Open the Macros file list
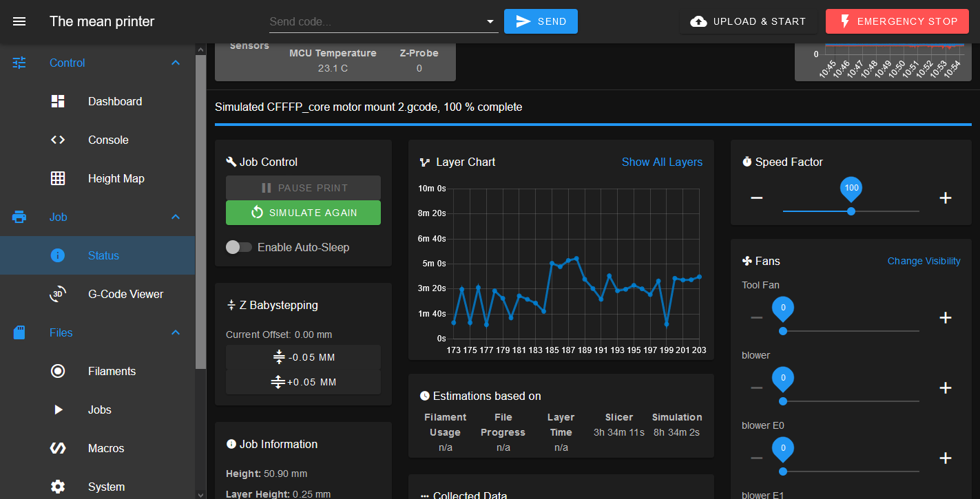The image size is (980, 499). pyautogui.click(x=98, y=448)
